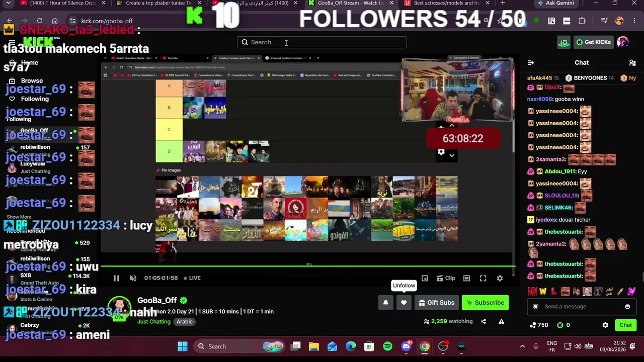Open Chrome extensions puzzle icon
This screenshot has width=644, height=362.
coord(582,21)
